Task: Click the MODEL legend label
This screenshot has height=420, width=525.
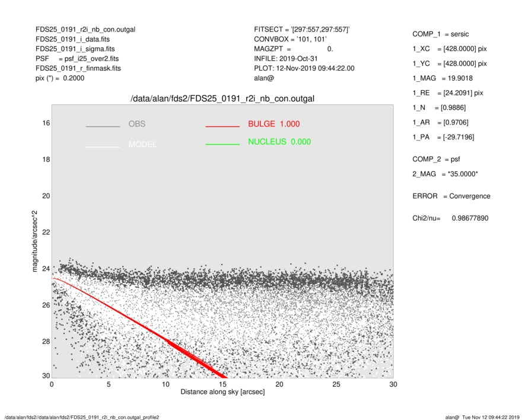Action: point(142,144)
